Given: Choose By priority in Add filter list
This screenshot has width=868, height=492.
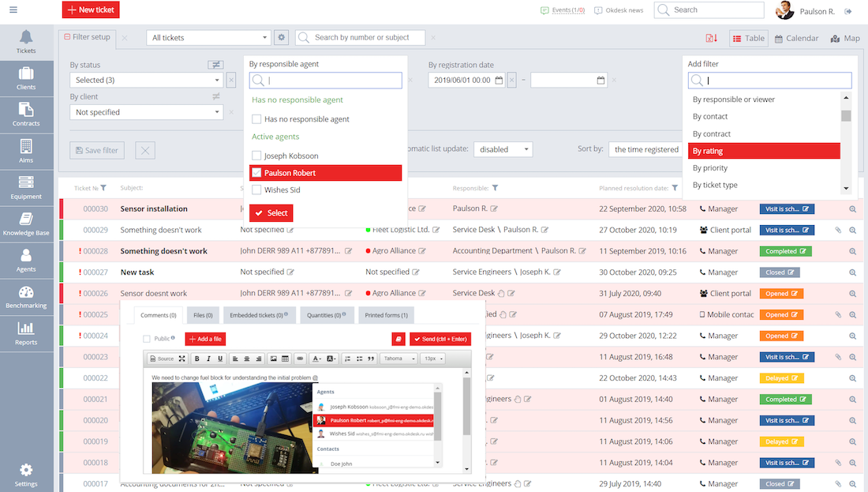Looking at the screenshot, I should (764, 168).
